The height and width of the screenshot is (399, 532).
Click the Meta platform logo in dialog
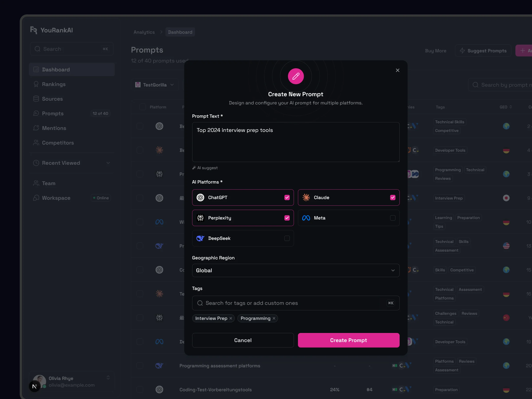(306, 218)
